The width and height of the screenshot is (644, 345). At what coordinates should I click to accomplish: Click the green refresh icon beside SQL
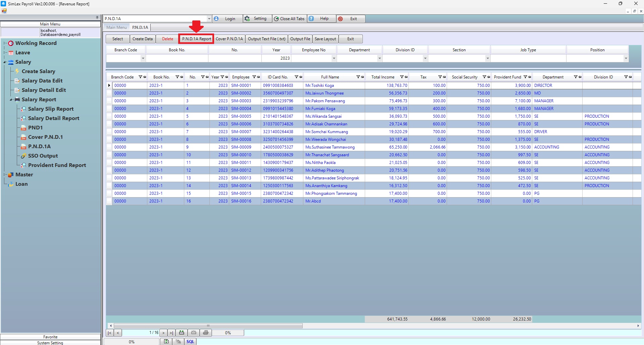[166, 341]
